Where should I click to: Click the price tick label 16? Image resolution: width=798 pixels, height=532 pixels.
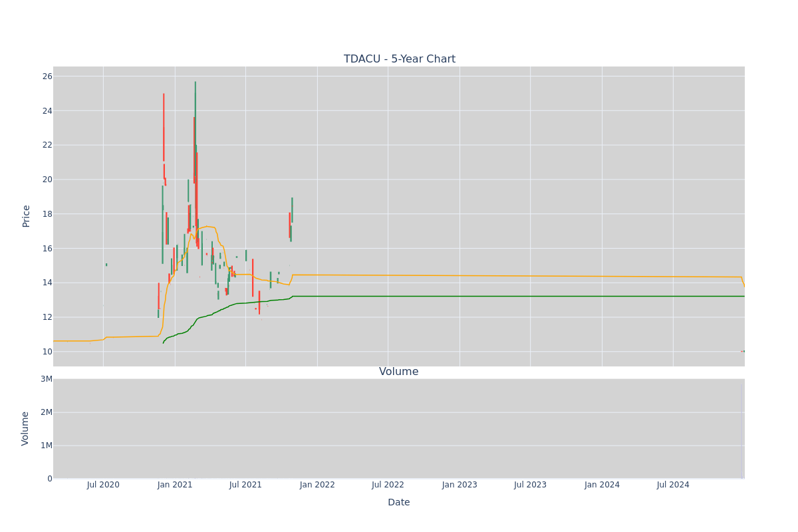click(47, 249)
